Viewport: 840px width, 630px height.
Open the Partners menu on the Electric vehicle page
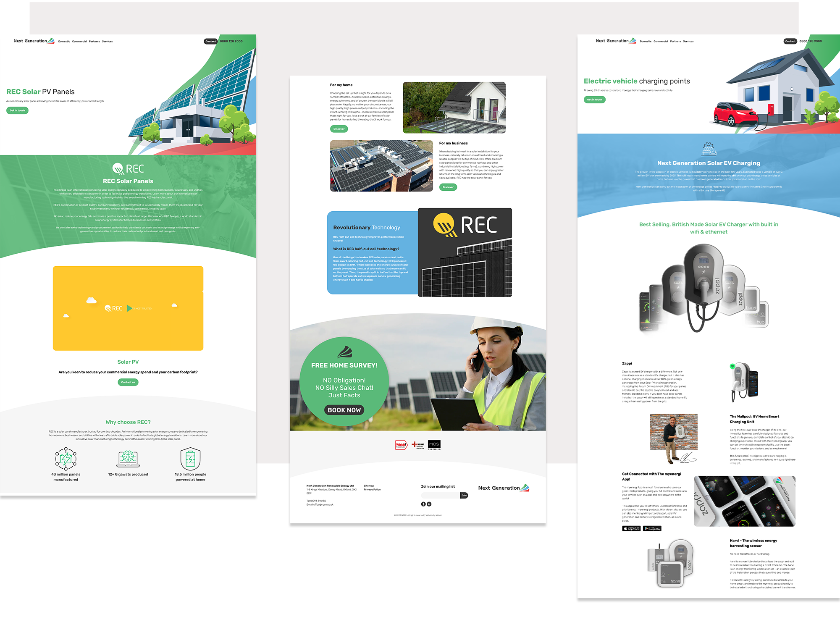coord(676,42)
